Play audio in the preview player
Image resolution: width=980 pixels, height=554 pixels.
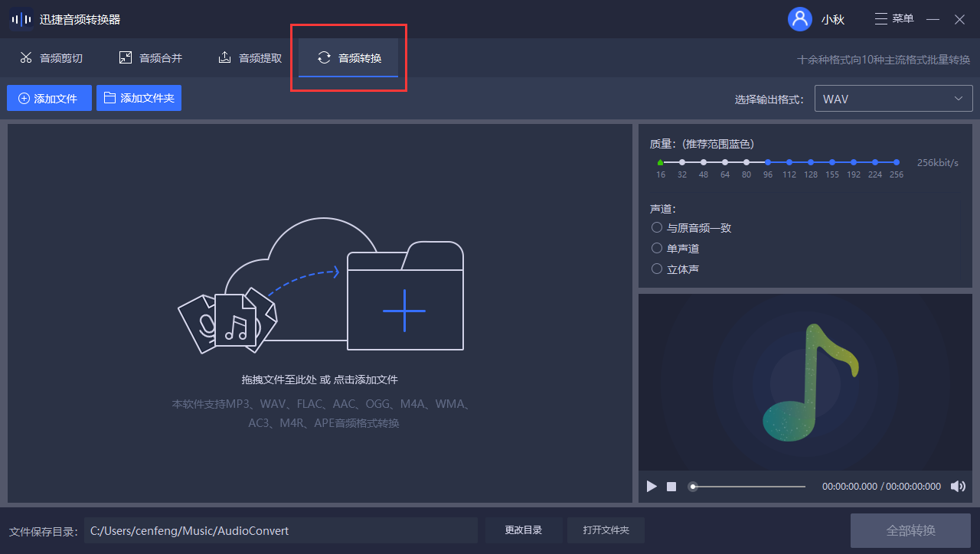click(652, 487)
